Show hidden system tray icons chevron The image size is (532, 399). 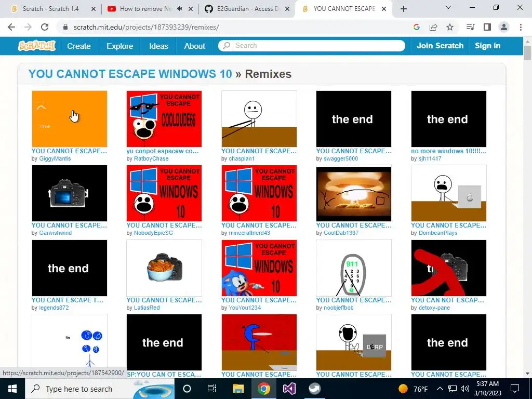click(x=440, y=389)
